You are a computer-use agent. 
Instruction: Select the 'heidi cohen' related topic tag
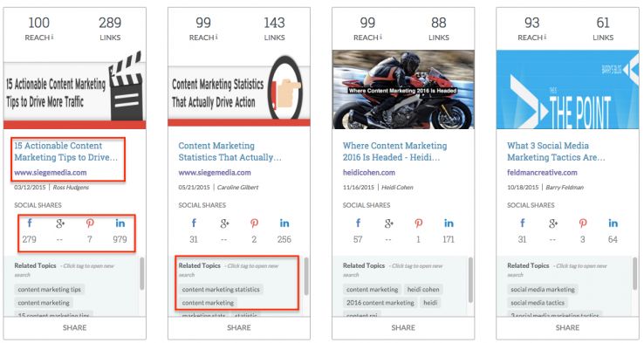coord(423,290)
